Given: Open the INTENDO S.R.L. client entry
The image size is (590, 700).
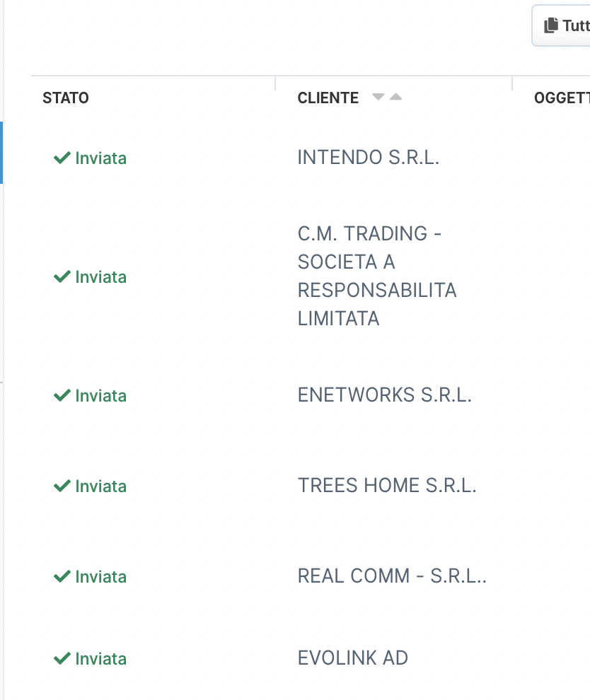Looking at the screenshot, I should (x=369, y=158).
